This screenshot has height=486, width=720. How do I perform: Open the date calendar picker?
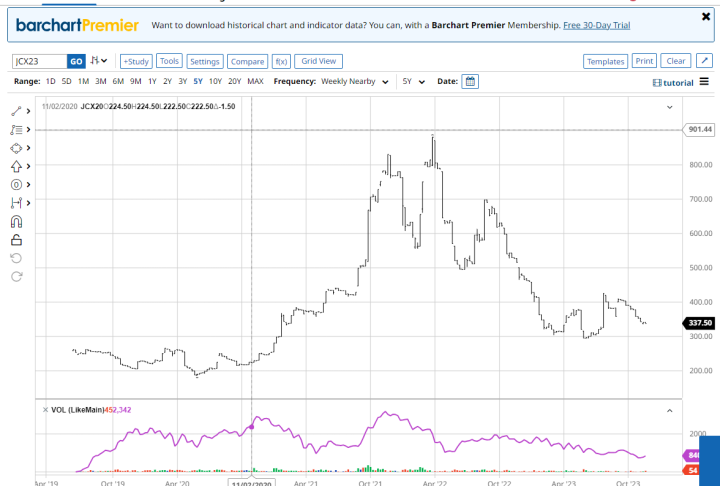(x=471, y=81)
